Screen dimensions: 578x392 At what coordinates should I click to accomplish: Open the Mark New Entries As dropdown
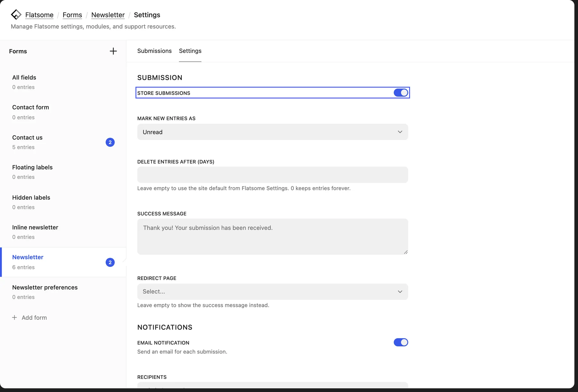(x=273, y=132)
